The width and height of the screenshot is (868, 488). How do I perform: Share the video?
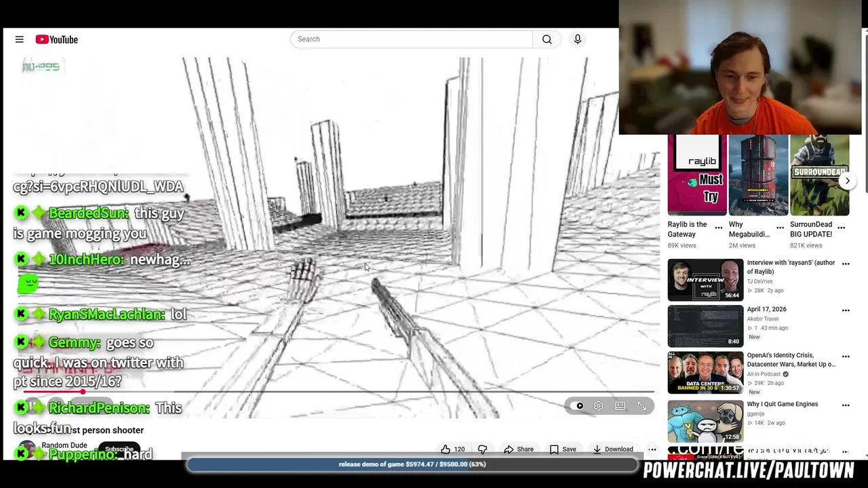[519, 449]
